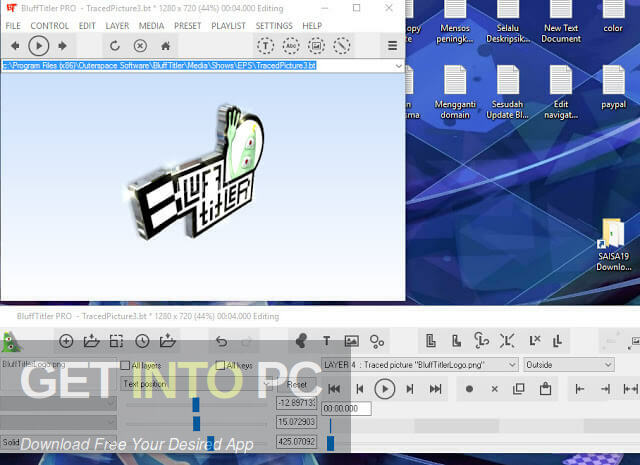Step to the previous key
The width and height of the screenshot is (640, 465).
click(x=360, y=389)
